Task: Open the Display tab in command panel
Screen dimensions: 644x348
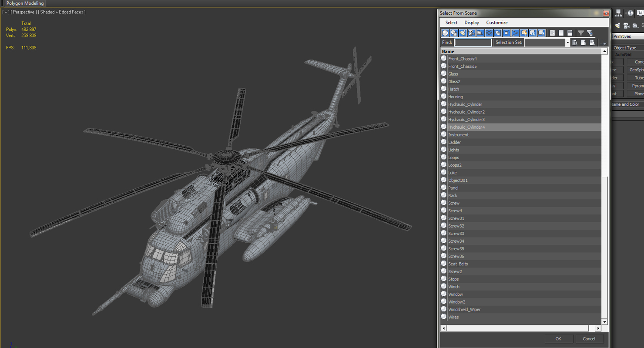Action: (x=641, y=13)
